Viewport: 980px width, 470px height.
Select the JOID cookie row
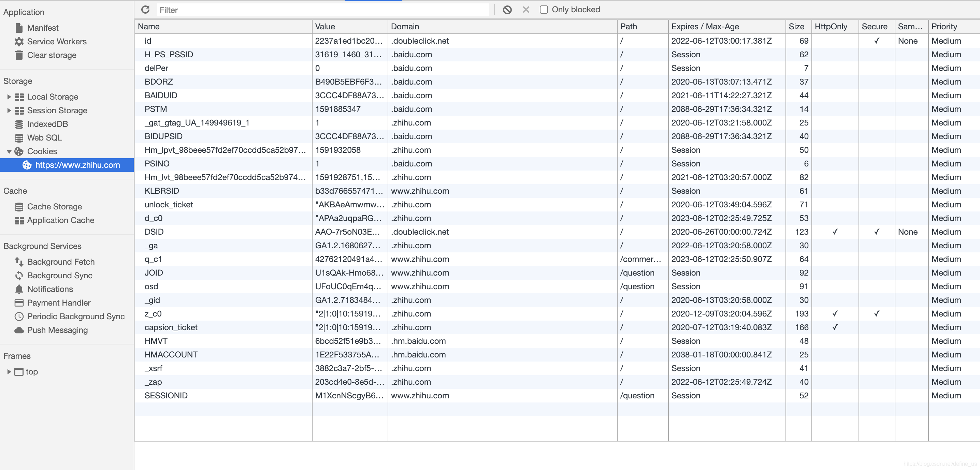coord(557,273)
